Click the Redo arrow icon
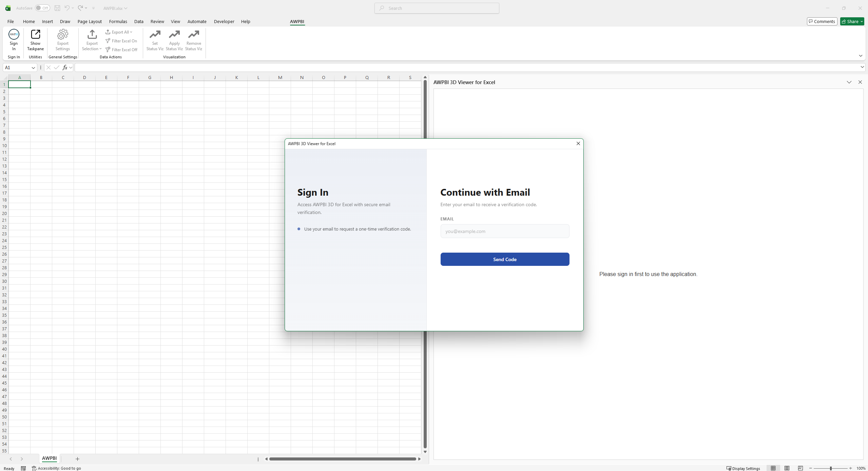The width and height of the screenshot is (868, 471). [80, 8]
